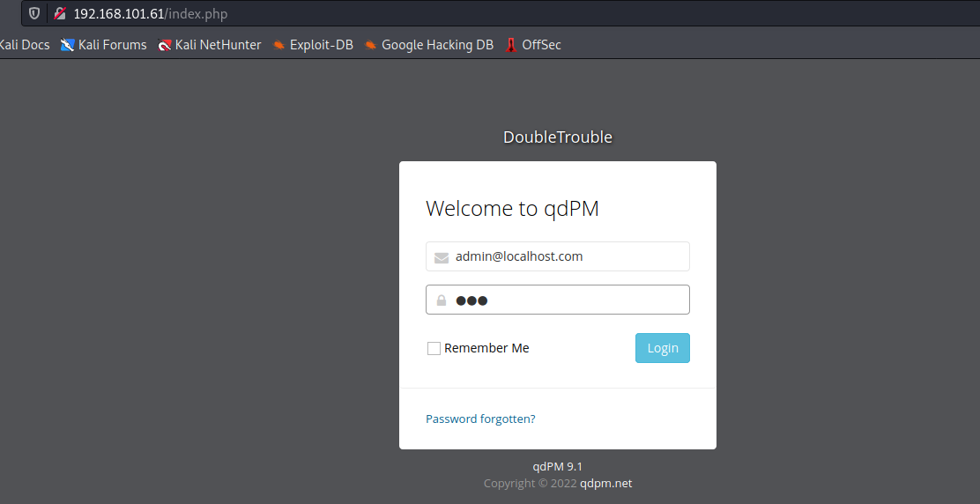Click the Login button
Image resolution: width=980 pixels, height=504 pixels.
point(663,348)
